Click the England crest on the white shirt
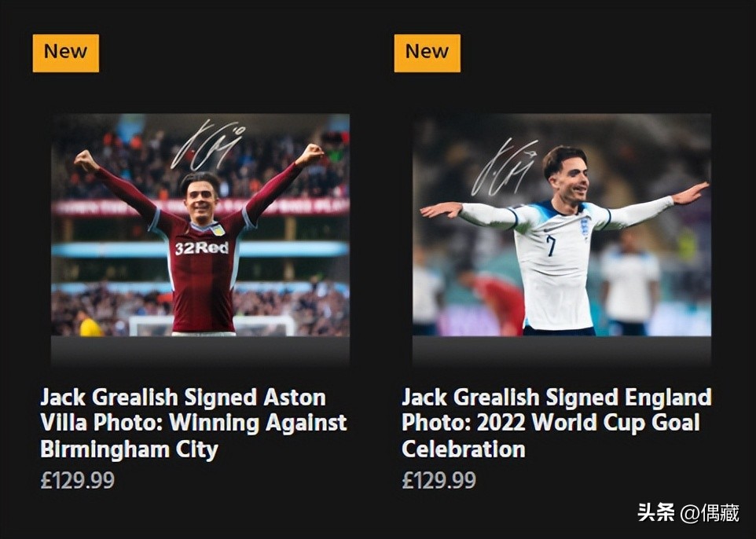 point(584,227)
